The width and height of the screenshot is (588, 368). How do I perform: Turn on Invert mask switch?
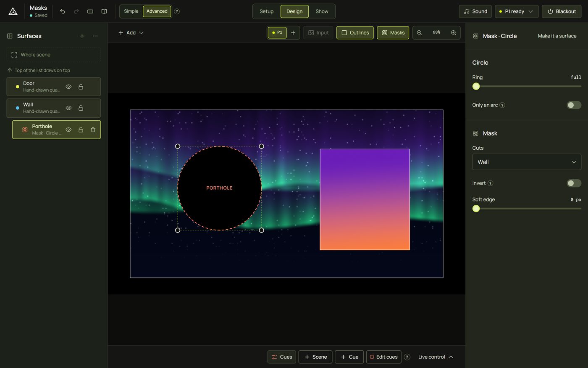(574, 183)
